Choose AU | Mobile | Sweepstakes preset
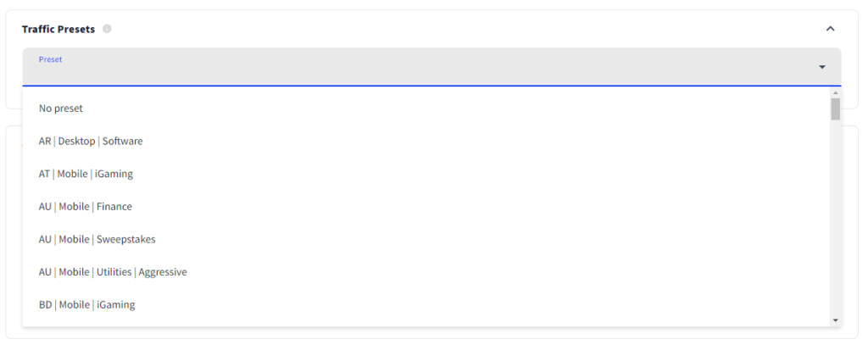This screenshot has width=868, height=345. coord(426,239)
